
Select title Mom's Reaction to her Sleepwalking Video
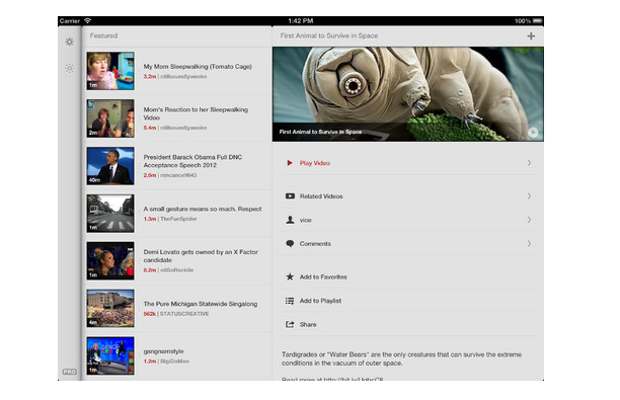pyautogui.click(x=196, y=113)
